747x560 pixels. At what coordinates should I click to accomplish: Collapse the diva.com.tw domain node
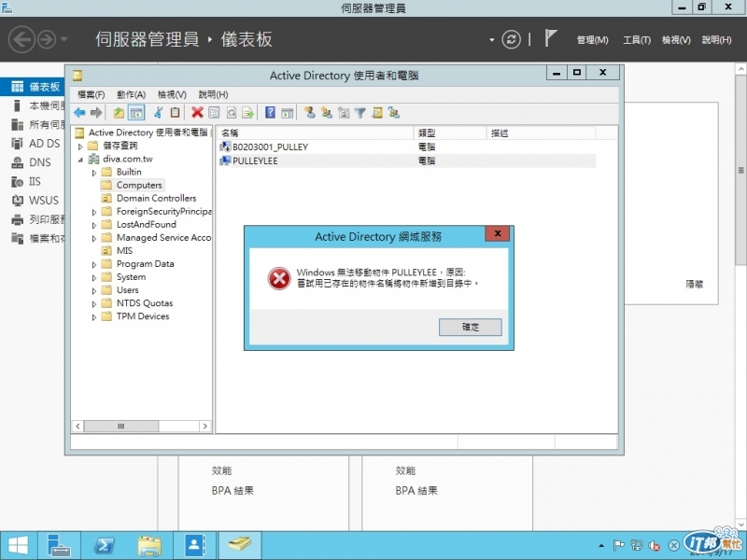[80, 160]
